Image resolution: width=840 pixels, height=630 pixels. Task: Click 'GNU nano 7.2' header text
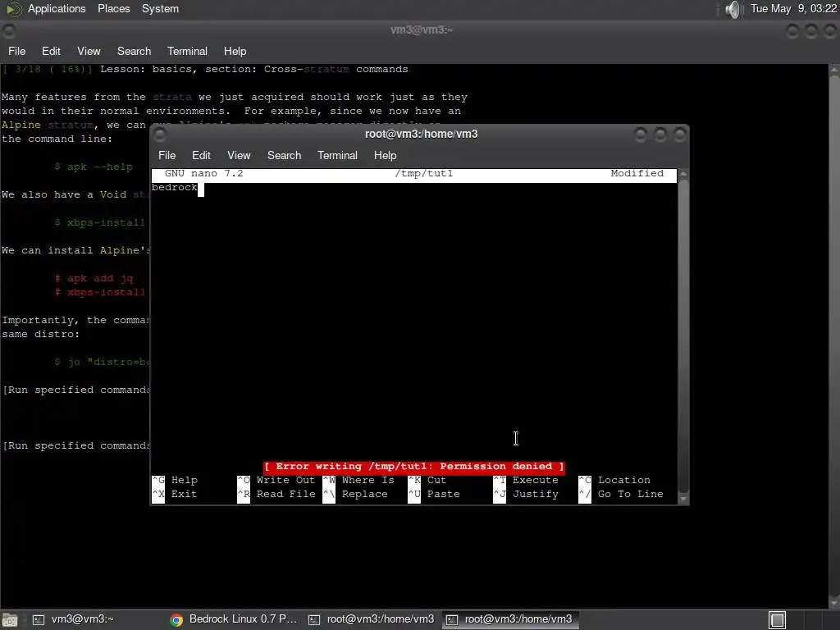point(203,174)
